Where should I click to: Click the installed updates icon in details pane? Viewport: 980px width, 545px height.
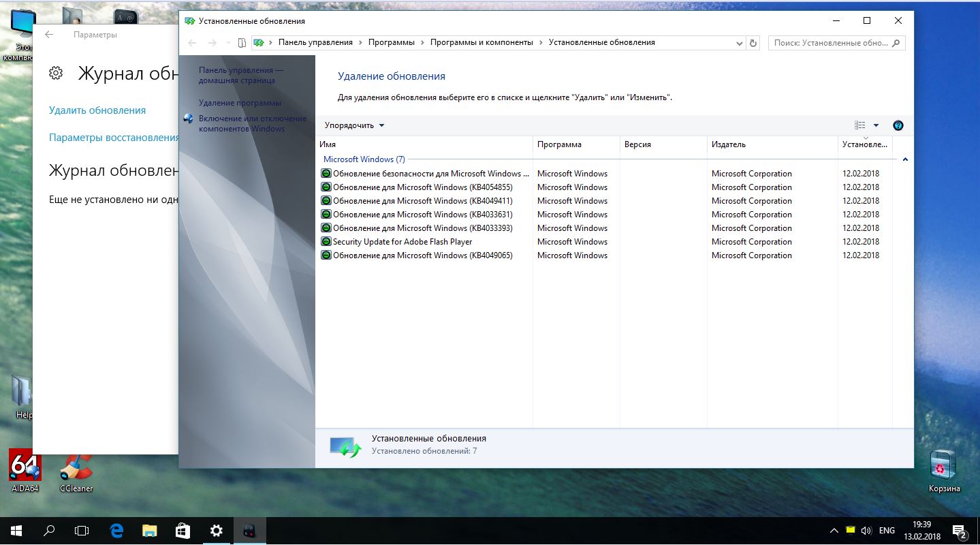click(345, 447)
